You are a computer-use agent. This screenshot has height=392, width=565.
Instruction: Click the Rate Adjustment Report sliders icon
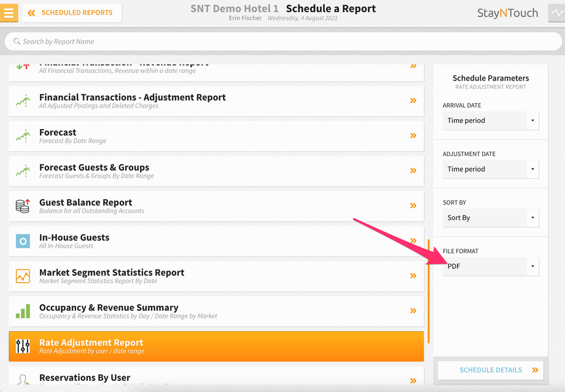point(23,346)
